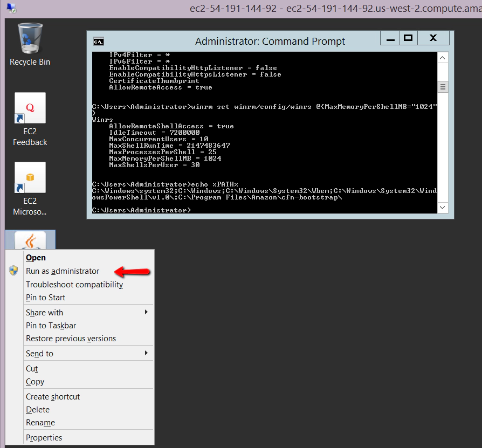Choose Open from the context menu
Screen dimensions: 482x448
[36, 257]
